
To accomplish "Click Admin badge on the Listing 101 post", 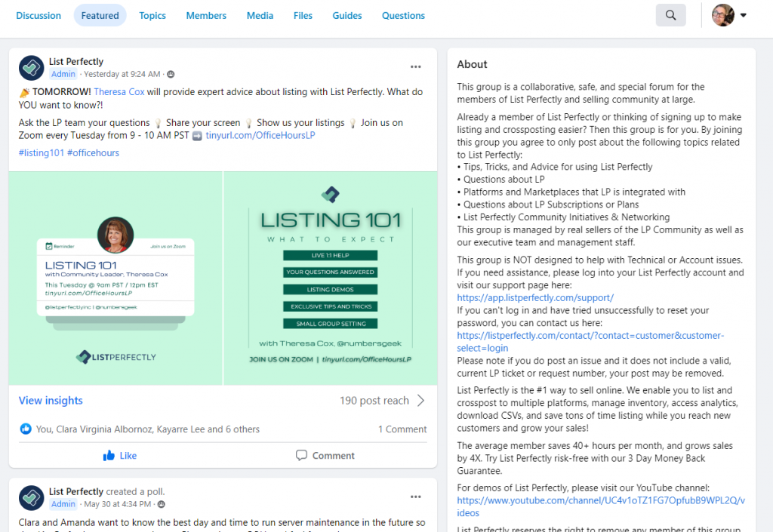I will tap(63, 75).
